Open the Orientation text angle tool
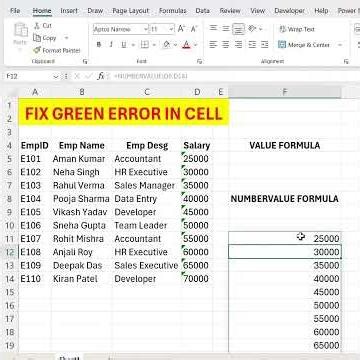This screenshot has width=360, height=360. [x=253, y=28]
